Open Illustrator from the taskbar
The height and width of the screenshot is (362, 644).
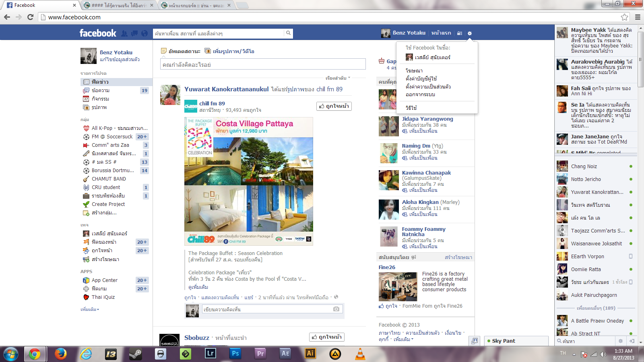310,354
